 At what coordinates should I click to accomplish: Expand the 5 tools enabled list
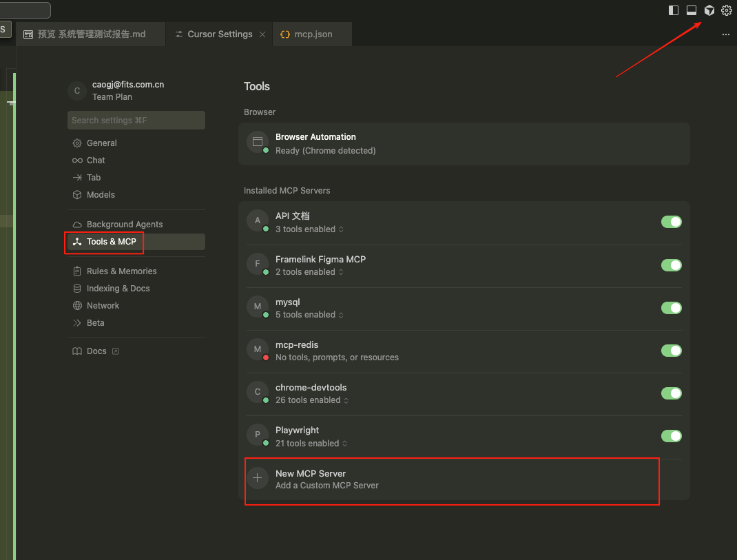coord(309,315)
